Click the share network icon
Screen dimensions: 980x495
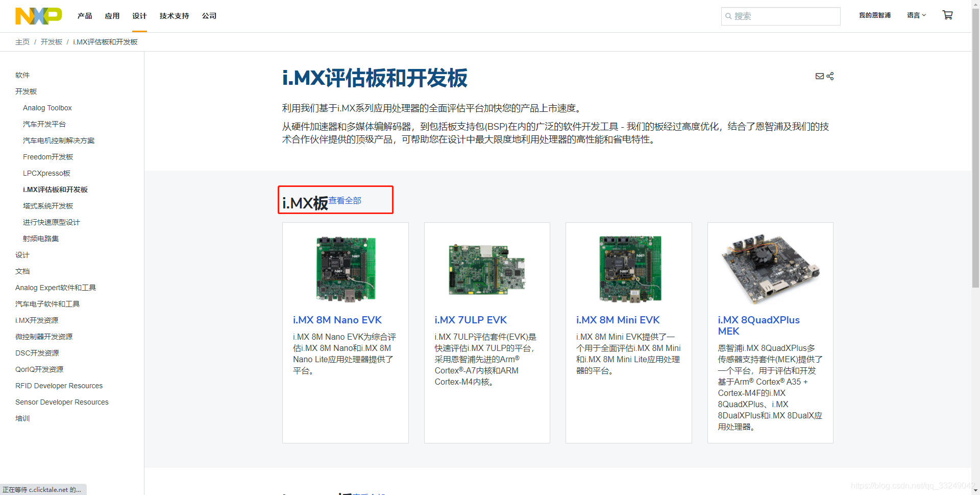click(830, 76)
